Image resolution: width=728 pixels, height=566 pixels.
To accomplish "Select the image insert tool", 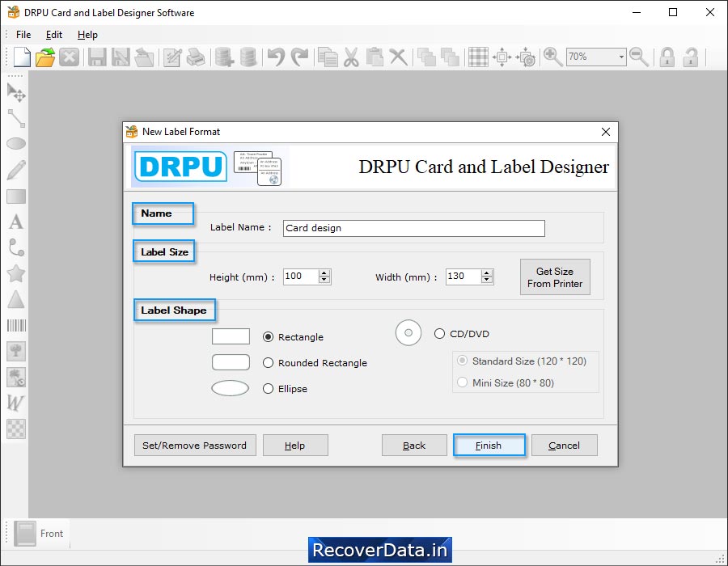I will click(x=16, y=351).
